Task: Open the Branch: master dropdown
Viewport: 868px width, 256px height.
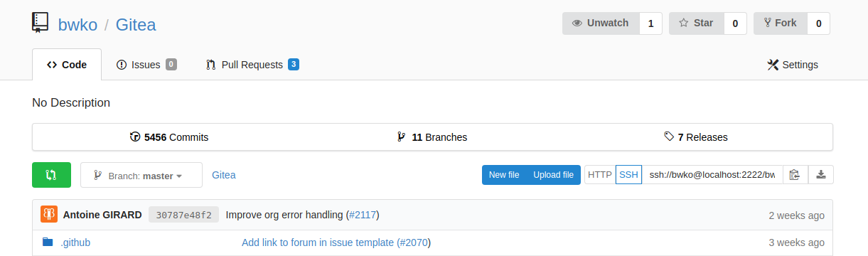Action: (141, 176)
